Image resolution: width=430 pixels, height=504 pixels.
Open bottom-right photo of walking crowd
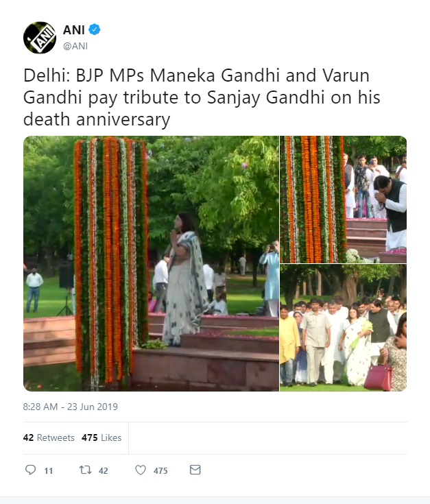[x=343, y=328]
